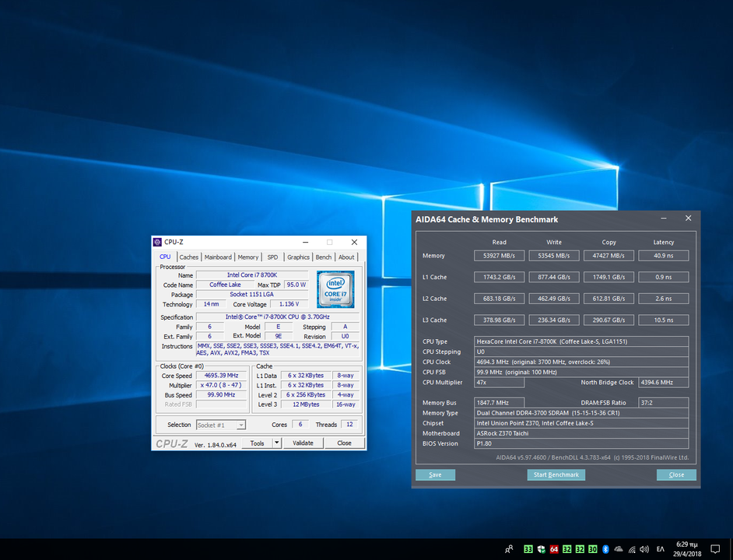Click the Name field 'Intel Core i7 8700K'
Image resolution: width=733 pixels, height=560 pixels.
pos(252,275)
